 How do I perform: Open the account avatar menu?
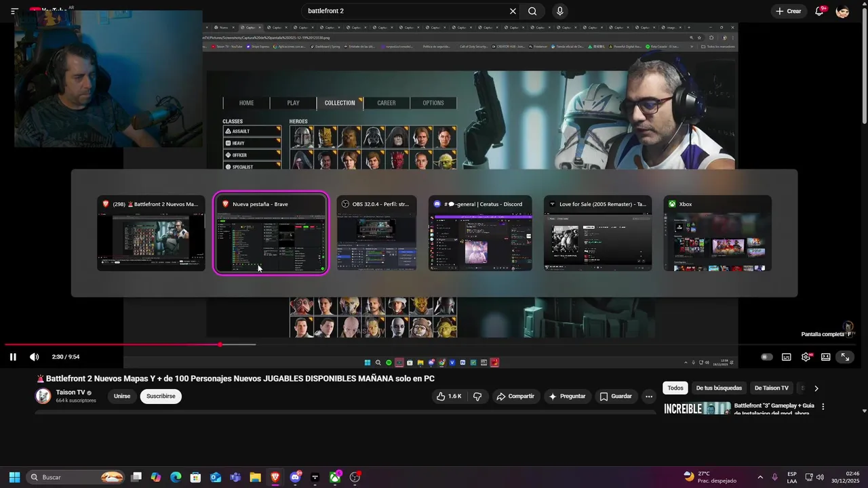[842, 11]
